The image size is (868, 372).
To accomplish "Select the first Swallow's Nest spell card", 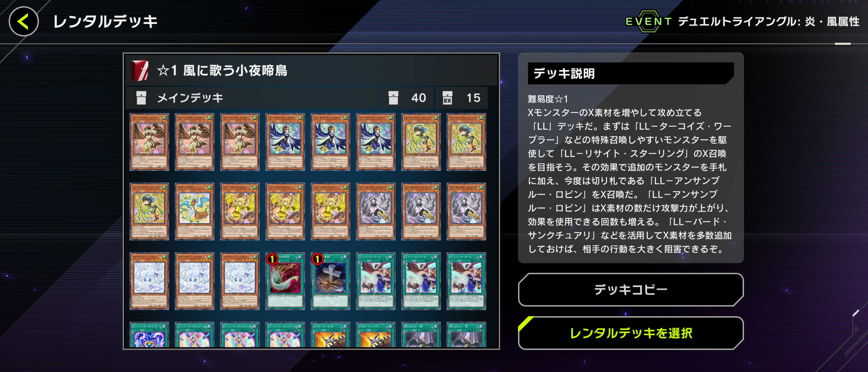I will point(330,335).
